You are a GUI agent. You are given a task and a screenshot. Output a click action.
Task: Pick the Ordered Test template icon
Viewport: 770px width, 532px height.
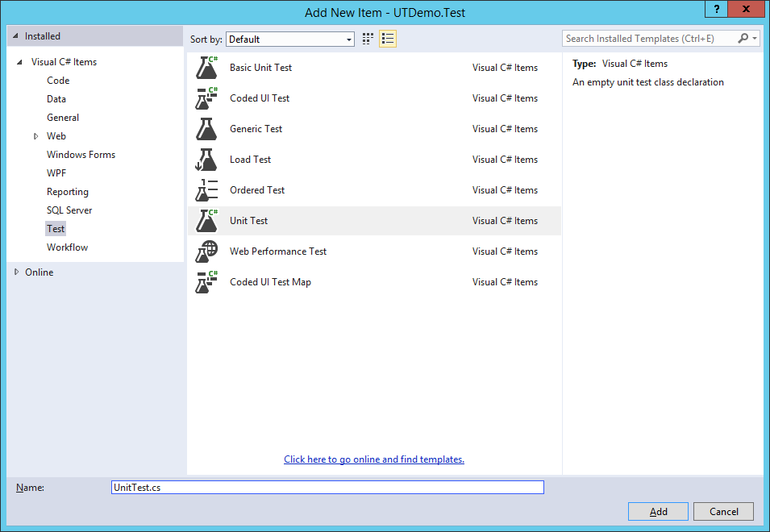(206, 189)
